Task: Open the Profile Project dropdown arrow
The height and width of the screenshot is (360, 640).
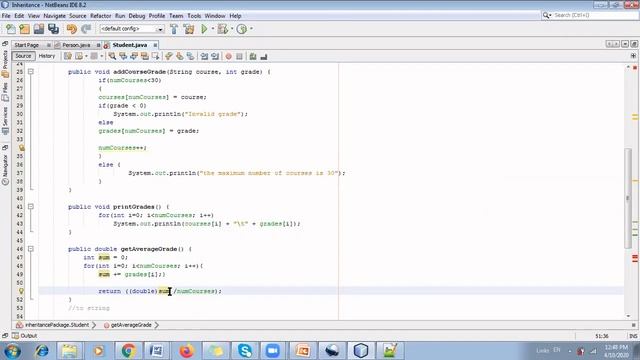Action: click(x=251, y=29)
